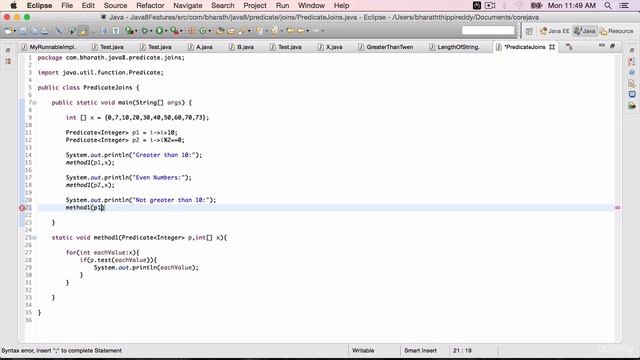640x360 pixels.
Task: Click the error marker on line 21
Action: pyautogui.click(x=22, y=208)
